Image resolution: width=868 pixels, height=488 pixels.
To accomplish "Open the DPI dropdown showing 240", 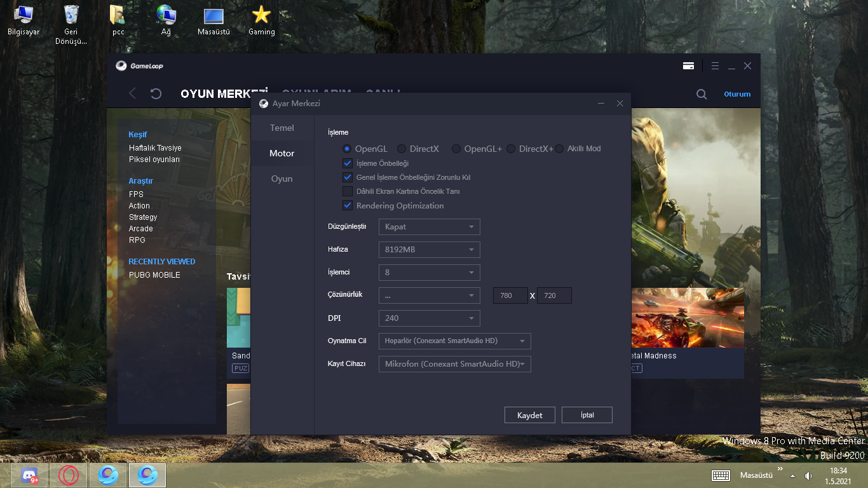I will pos(429,318).
